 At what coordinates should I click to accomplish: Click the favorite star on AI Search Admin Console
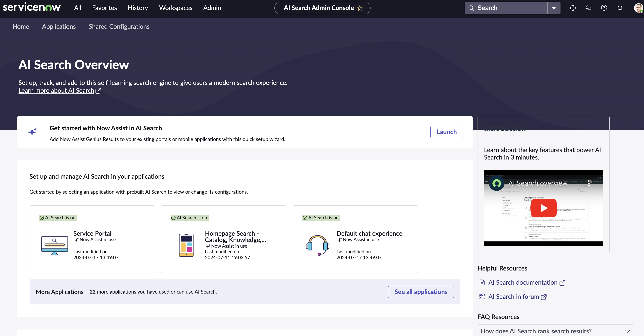tap(360, 8)
